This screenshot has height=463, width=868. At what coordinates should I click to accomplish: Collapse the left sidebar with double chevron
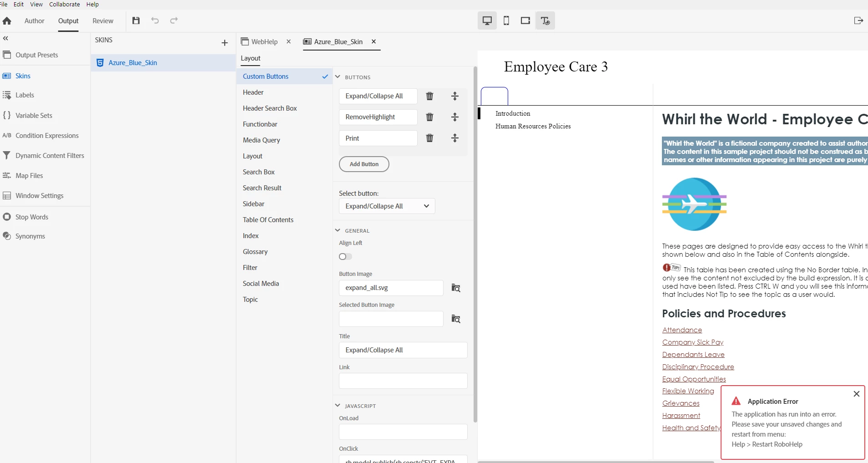(6, 39)
